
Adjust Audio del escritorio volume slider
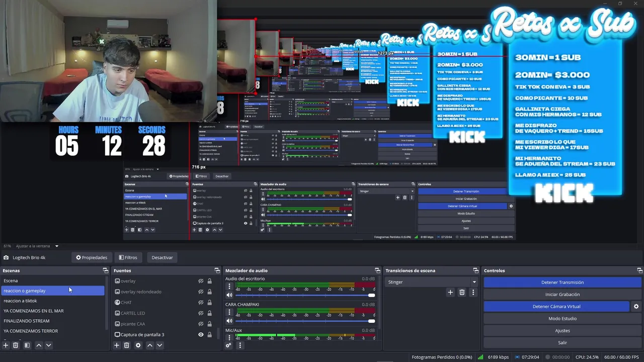click(305, 295)
